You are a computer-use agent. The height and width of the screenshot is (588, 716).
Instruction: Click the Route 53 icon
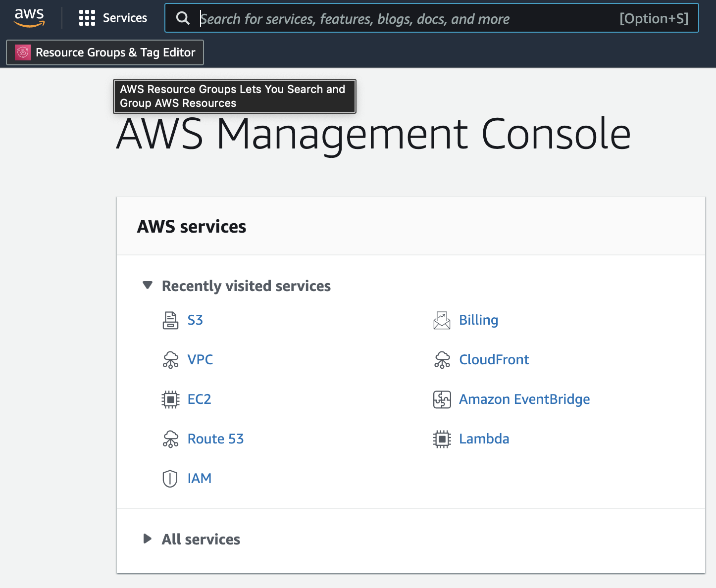coord(170,439)
